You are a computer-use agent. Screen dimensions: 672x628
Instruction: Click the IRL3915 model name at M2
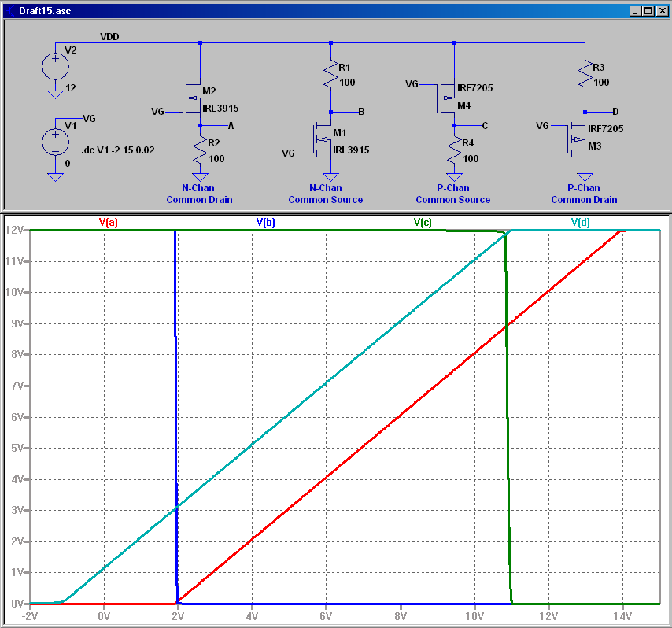(x=220, y=108)
